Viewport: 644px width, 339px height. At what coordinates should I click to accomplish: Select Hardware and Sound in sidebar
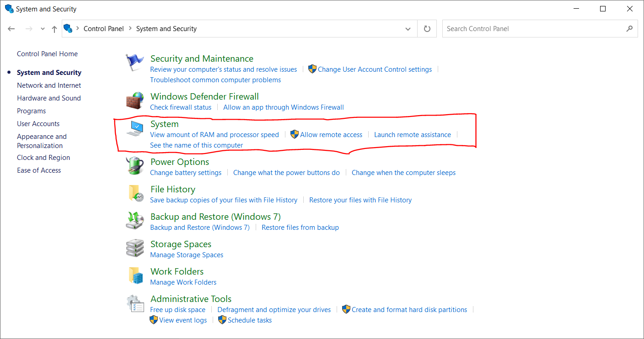point(49,98)
